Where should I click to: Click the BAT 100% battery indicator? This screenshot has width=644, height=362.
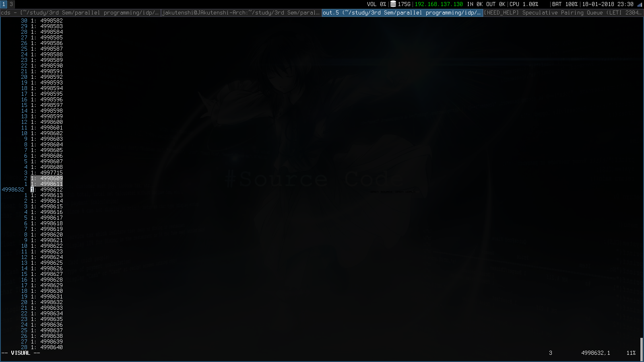point(565,4)
